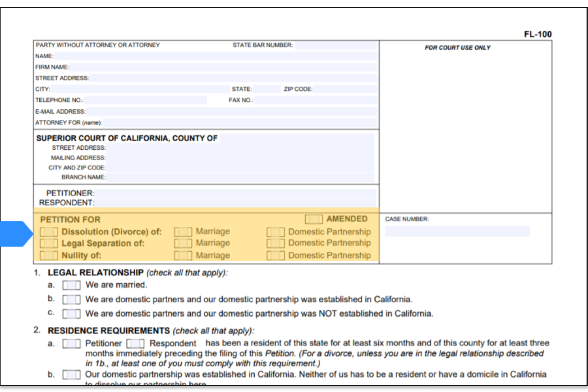Image resolution: width=588 pixels, height=392 pixels.
Task: Check box 1c for partnership NOT established in California
Action: (x=71, y=314)
